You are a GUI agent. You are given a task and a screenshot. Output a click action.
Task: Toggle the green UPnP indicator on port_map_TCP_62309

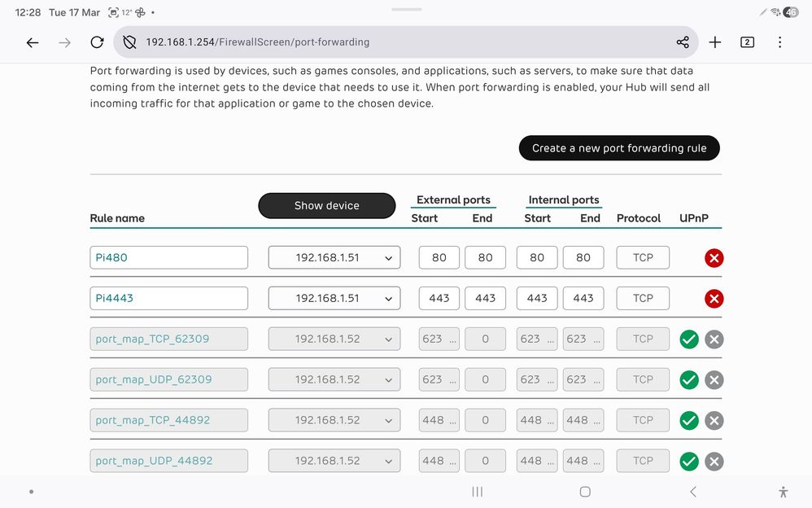click(x=689, y=339)
